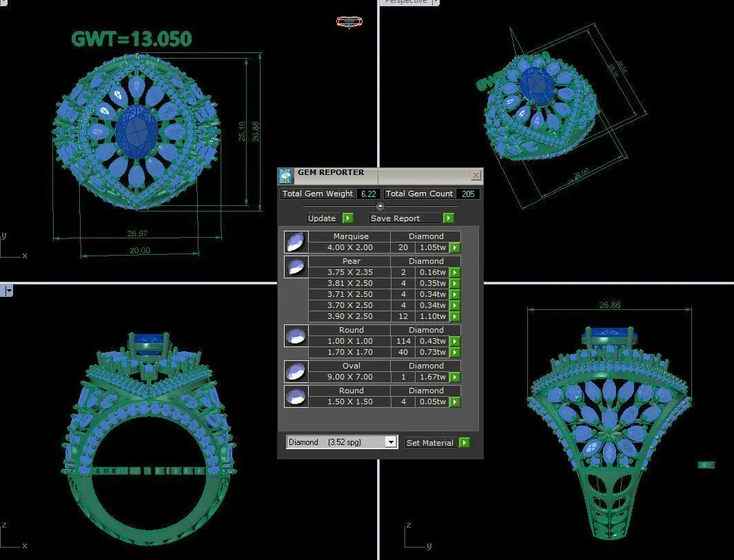Click the 1.70 X 1.70 size cell
Viewport: 734px width, 560px height.
click(349, 352)
